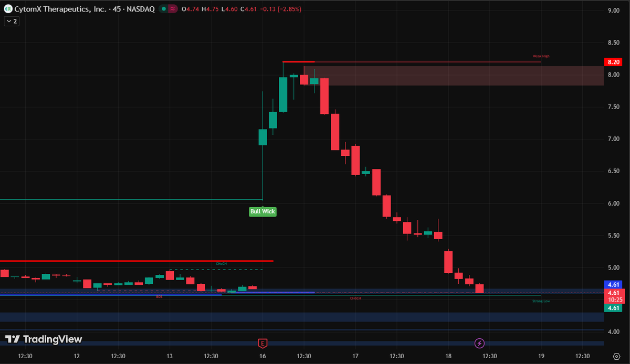Click the 6.00 price axis label

point(613,204)
